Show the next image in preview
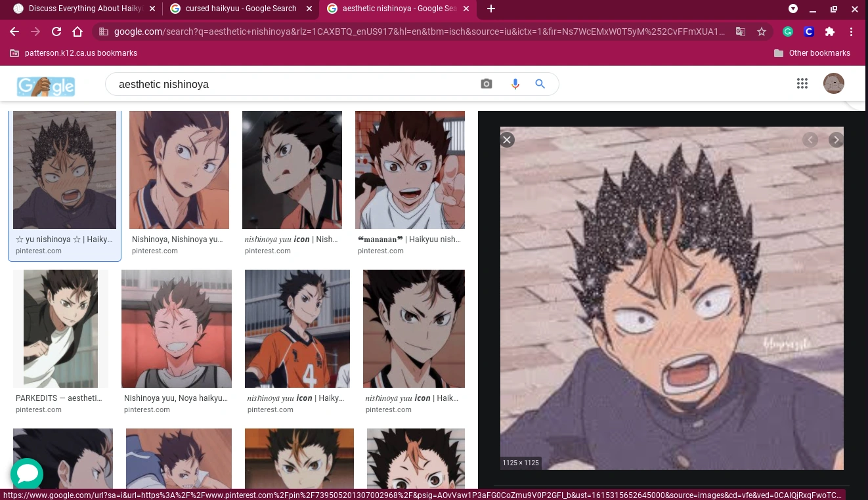Screen dimensions: 868x500 tap(836, 140)
